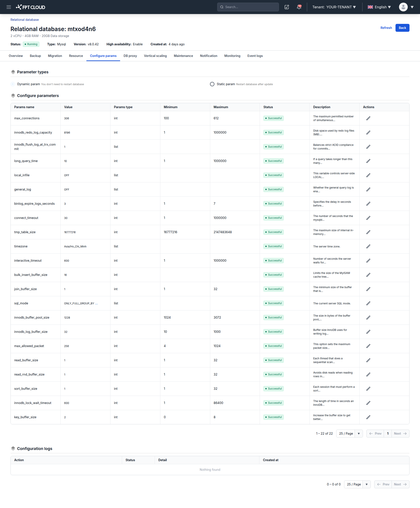Open the task list icon beside search

tap(287, 7)
